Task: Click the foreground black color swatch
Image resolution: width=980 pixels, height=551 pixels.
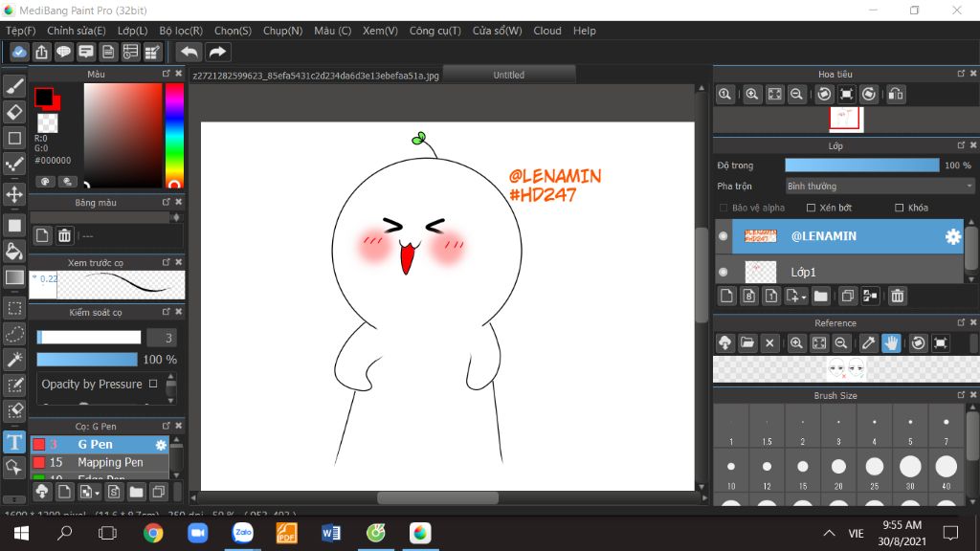Action: tap(44, 97)
